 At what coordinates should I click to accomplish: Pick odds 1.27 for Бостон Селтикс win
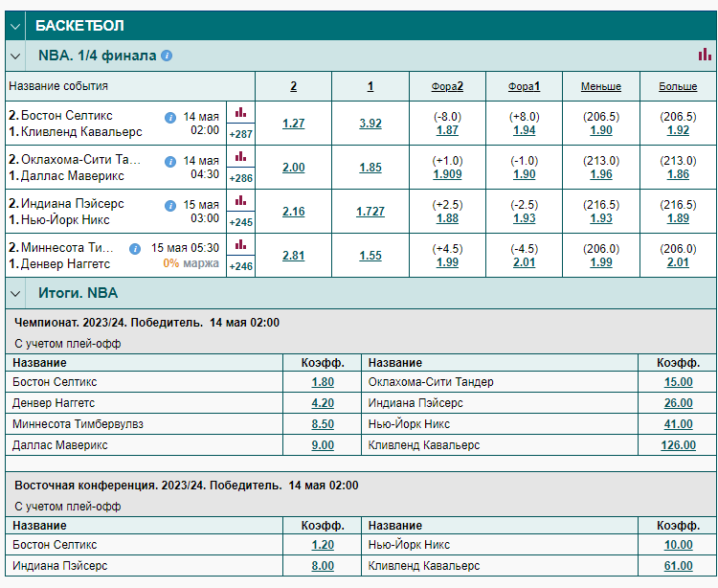point(294,124)
